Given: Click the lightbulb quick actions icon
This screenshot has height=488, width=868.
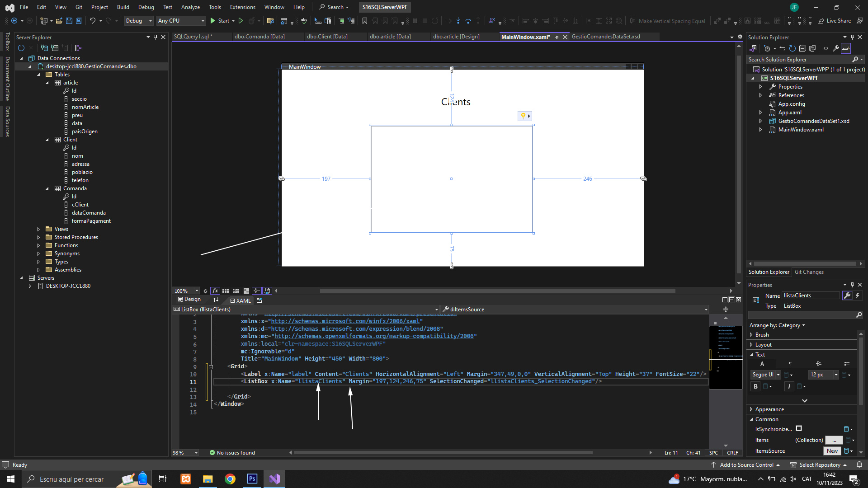Looking at the screenshot, I should [x=524, y=116].
